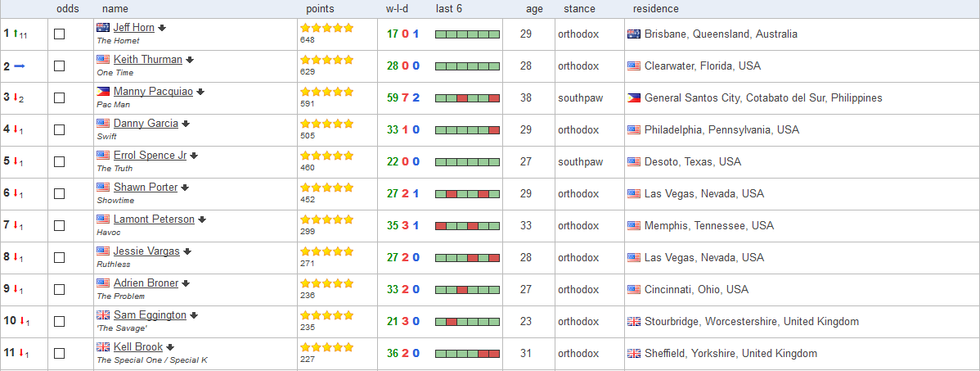Enable odds checkbox in Errol Spence Jr row

tap(60, 161)
